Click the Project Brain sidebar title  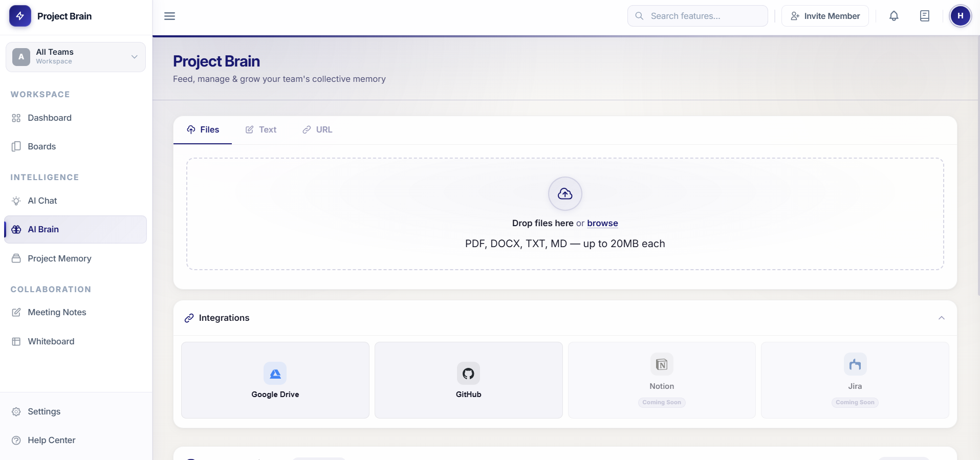pos(64,16)
